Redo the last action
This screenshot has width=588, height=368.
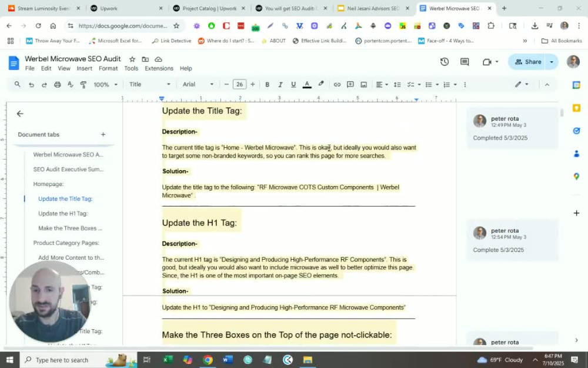coord(44,84)
